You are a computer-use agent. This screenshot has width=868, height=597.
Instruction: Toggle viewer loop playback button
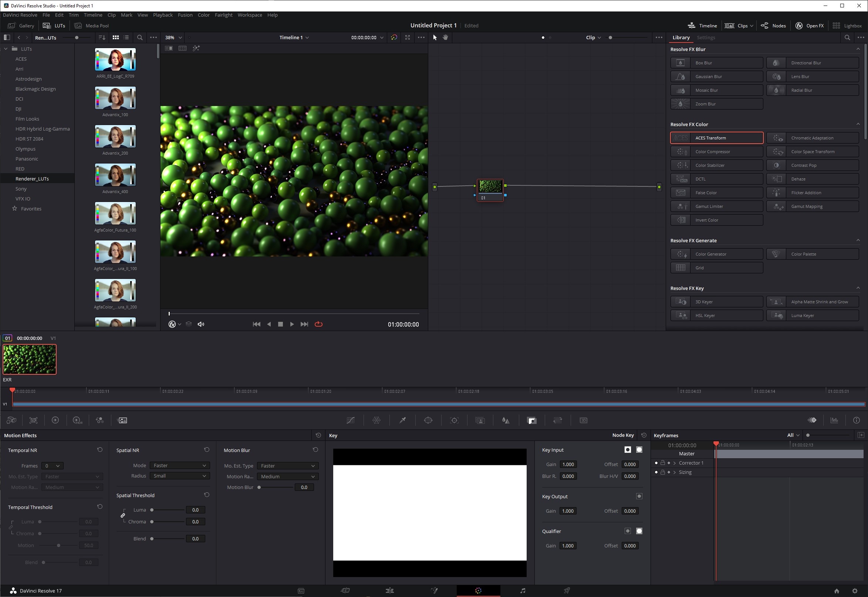coord(319,324)
